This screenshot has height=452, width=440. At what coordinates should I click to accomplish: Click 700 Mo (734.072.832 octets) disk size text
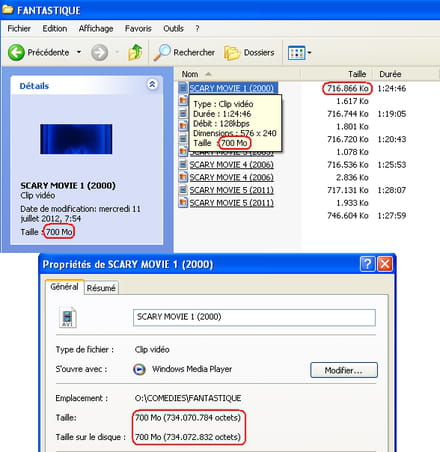188,437
